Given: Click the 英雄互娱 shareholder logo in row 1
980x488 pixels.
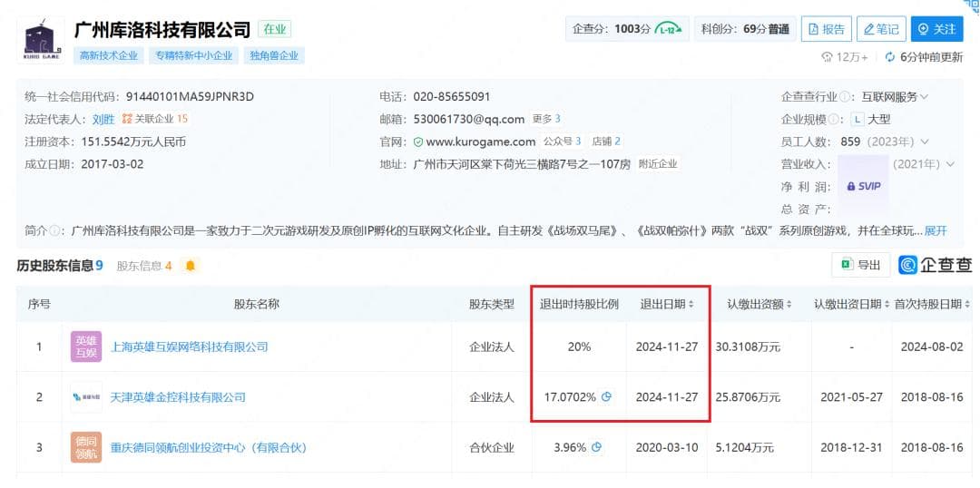Looking at the screenshot, I should click(86, 346).
